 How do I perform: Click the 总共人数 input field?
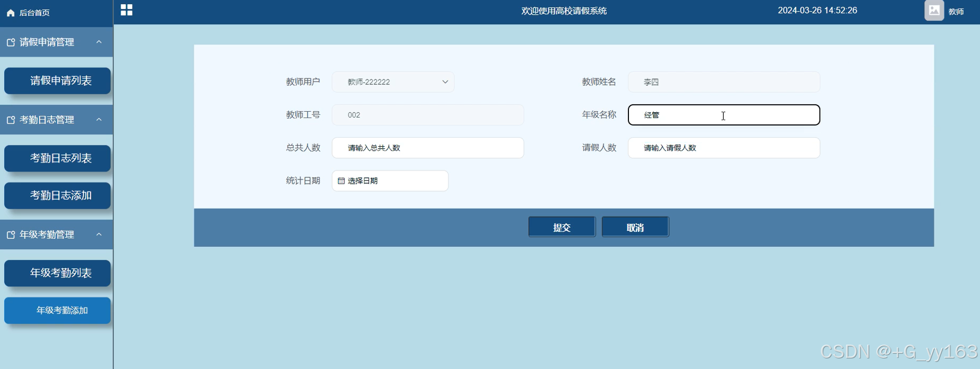pos(428,148)
